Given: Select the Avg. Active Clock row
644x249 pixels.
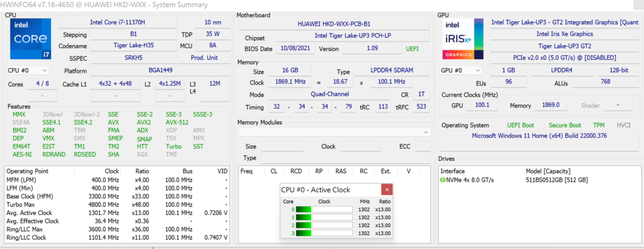Looking at the screenshot, I should pos(117,213).
